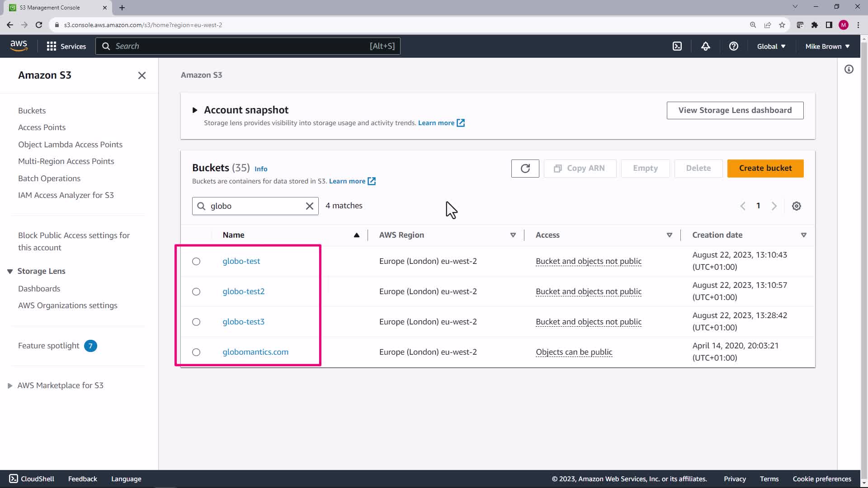The width and height of the screenshot is (868, 488).
Task: Expand AWS Marketplace for S3
Action: tap(10, 385)
